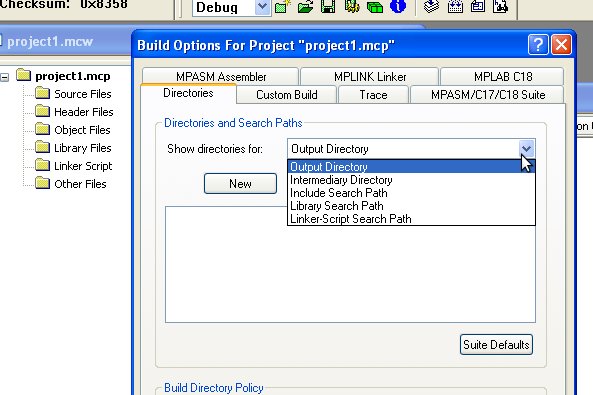Click the project1.mcw window title bar
593x395 pixels.
tap(65, 41)
